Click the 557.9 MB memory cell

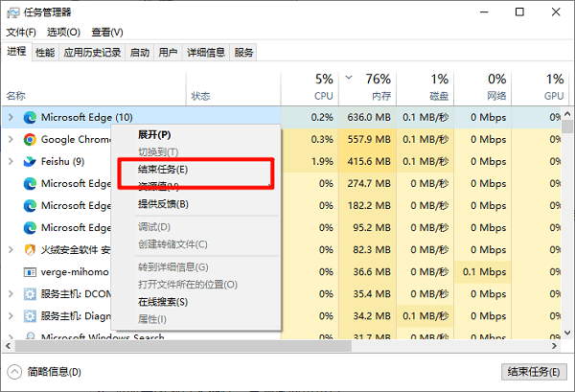[367, 139]
